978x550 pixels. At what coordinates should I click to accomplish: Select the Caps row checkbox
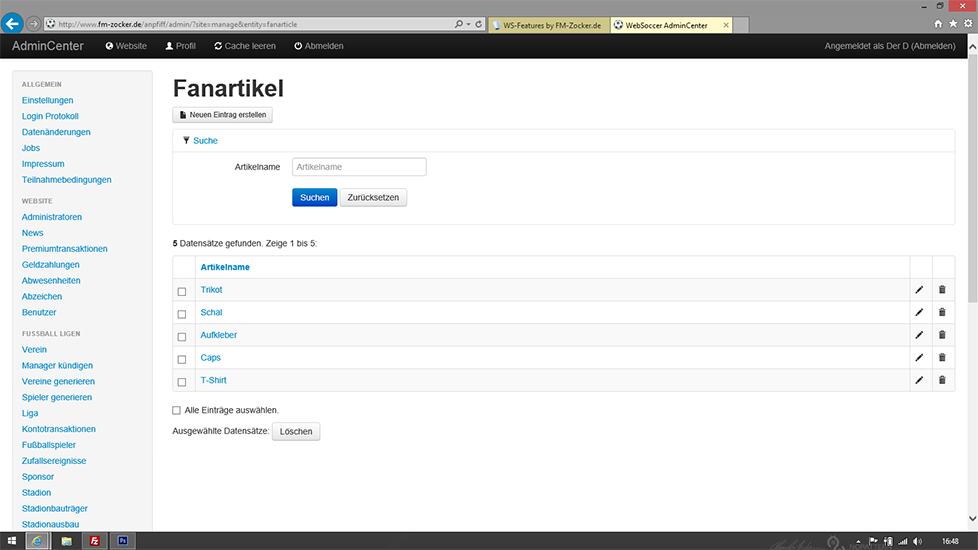182,359
